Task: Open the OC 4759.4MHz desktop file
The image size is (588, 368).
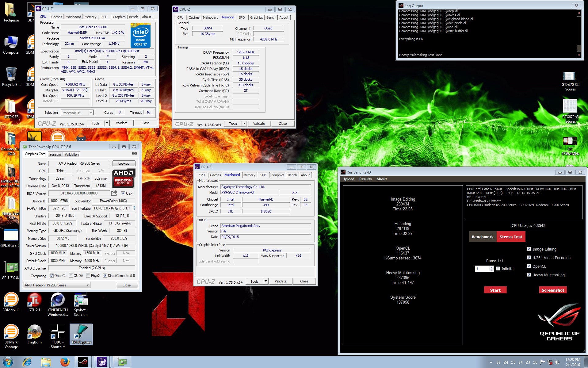Action: 570,146
